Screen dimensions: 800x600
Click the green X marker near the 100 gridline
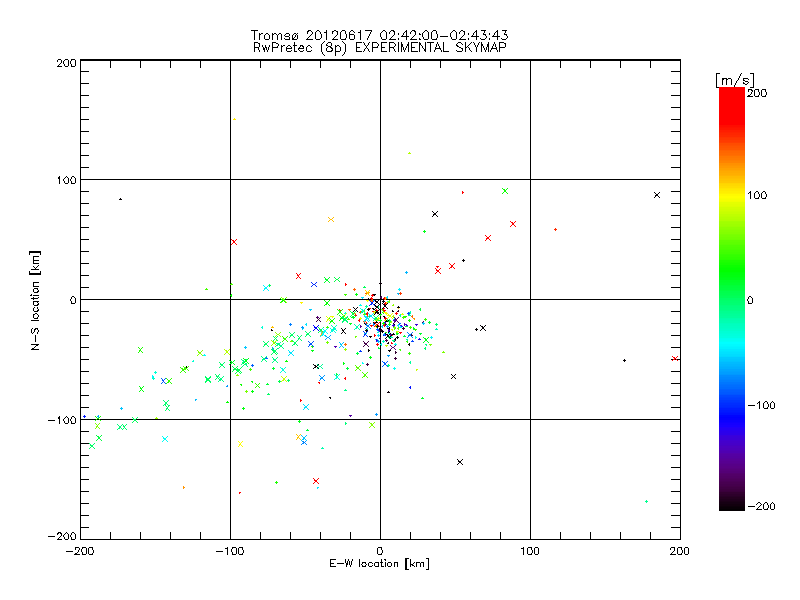[x=505, y=191]
